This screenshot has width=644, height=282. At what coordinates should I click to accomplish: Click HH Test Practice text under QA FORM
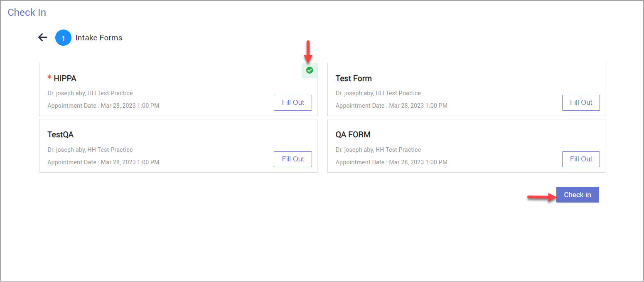click(400, 149)
